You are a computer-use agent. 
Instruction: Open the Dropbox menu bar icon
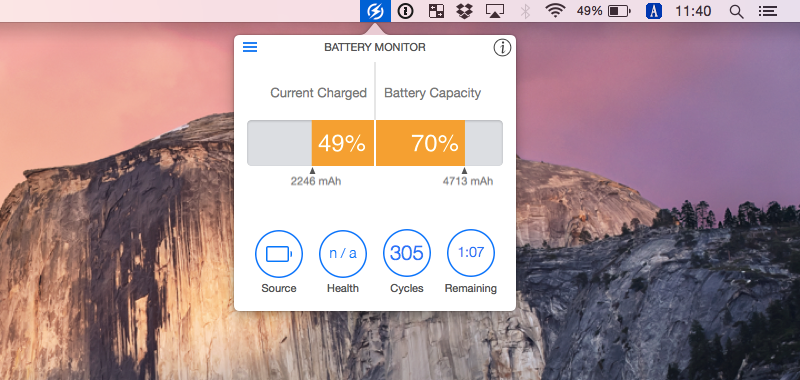464,11
